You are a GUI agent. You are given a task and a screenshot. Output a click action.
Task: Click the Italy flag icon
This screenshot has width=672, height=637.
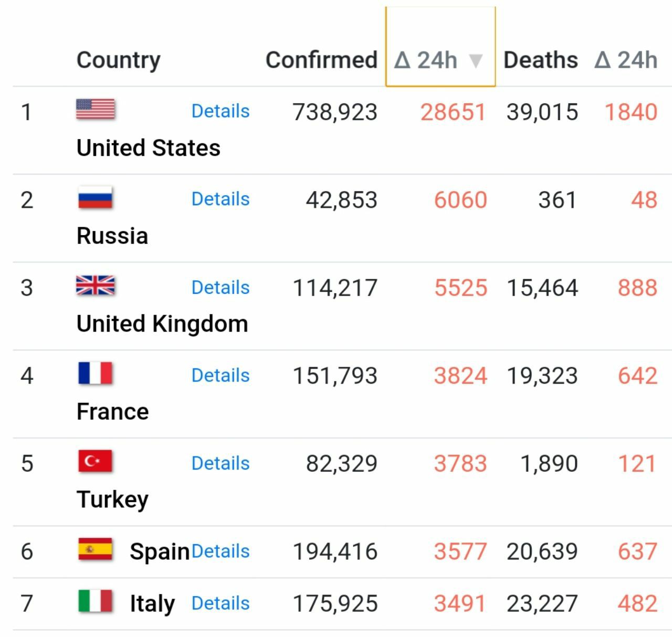coord(95,601)
